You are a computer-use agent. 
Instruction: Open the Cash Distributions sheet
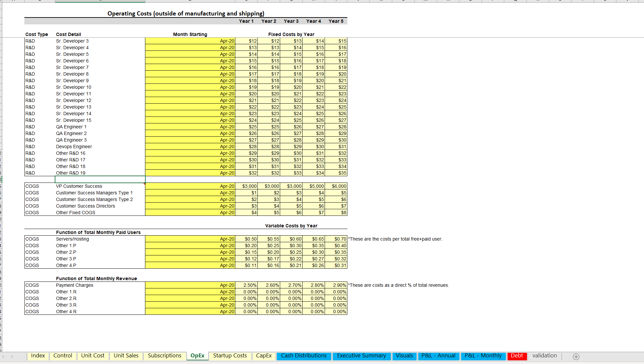tap(304, 356)
